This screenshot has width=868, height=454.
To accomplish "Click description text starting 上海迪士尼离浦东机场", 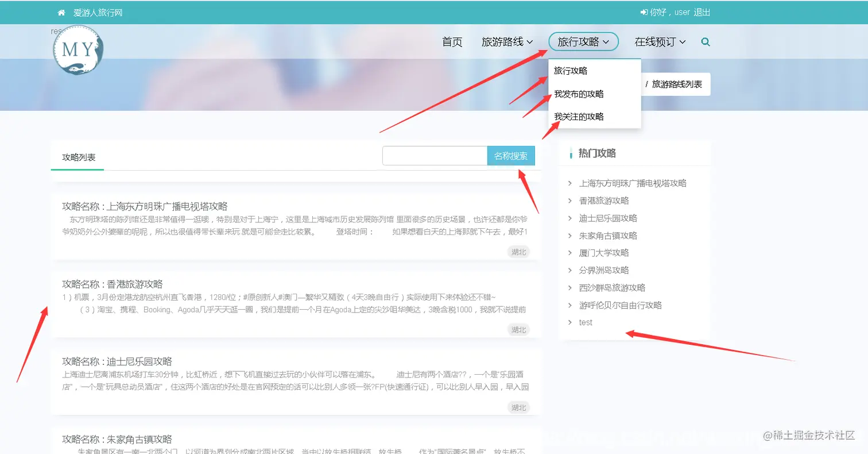I will pos(296,380).
